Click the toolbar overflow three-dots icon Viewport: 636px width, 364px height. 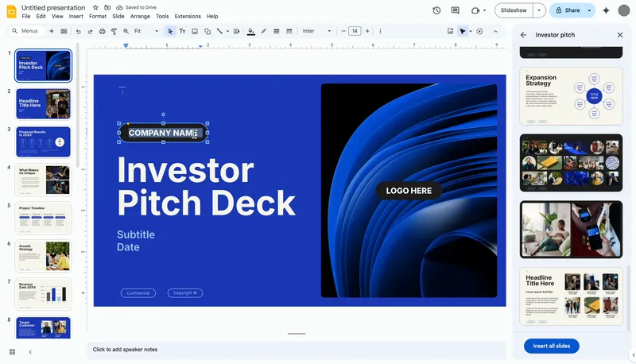[x=380, y=31]
